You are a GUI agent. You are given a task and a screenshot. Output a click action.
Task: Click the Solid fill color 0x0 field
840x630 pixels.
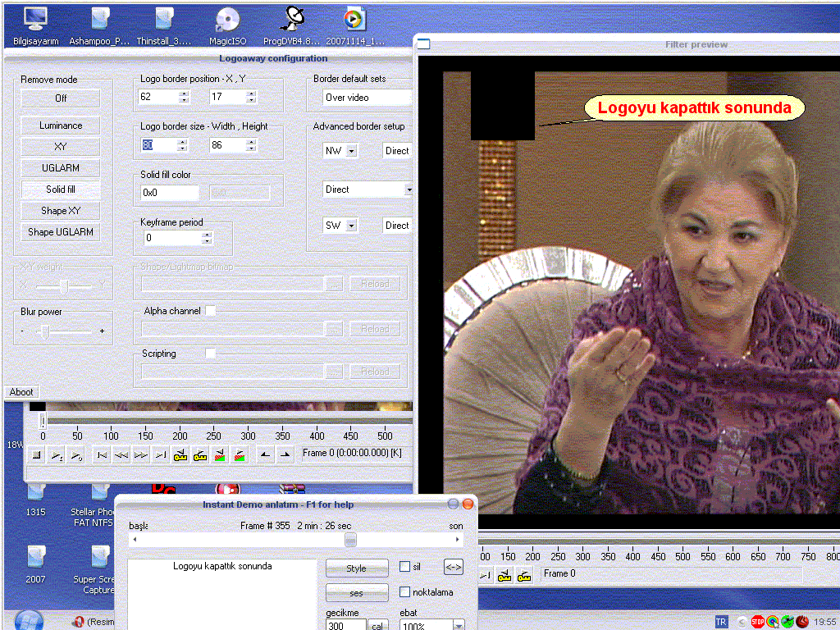coord(170,193)
